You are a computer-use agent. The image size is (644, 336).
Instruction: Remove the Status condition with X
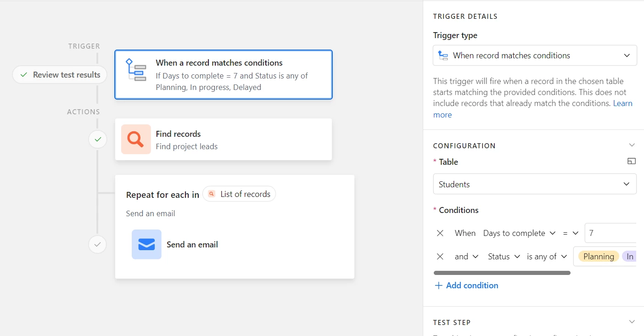click(440, 257)
